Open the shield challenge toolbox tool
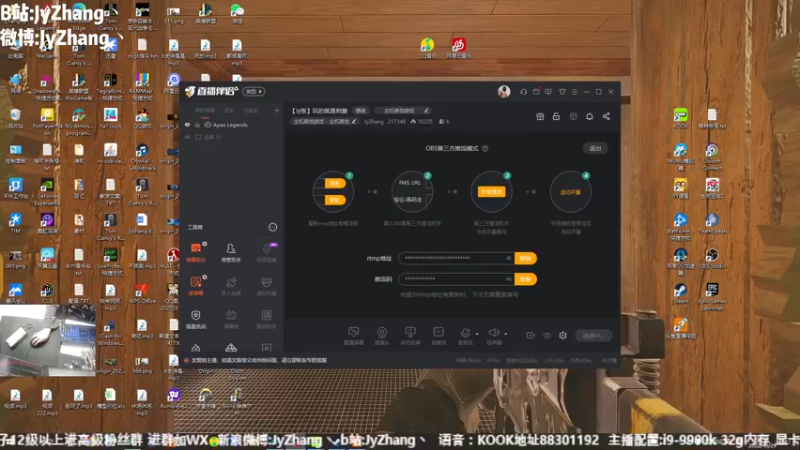 (196, 319)
